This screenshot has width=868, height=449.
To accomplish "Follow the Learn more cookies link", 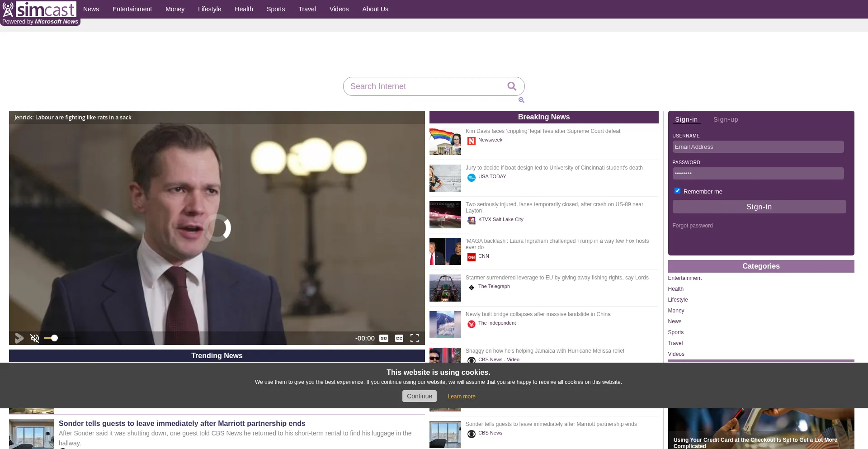I will click(461, 397).
